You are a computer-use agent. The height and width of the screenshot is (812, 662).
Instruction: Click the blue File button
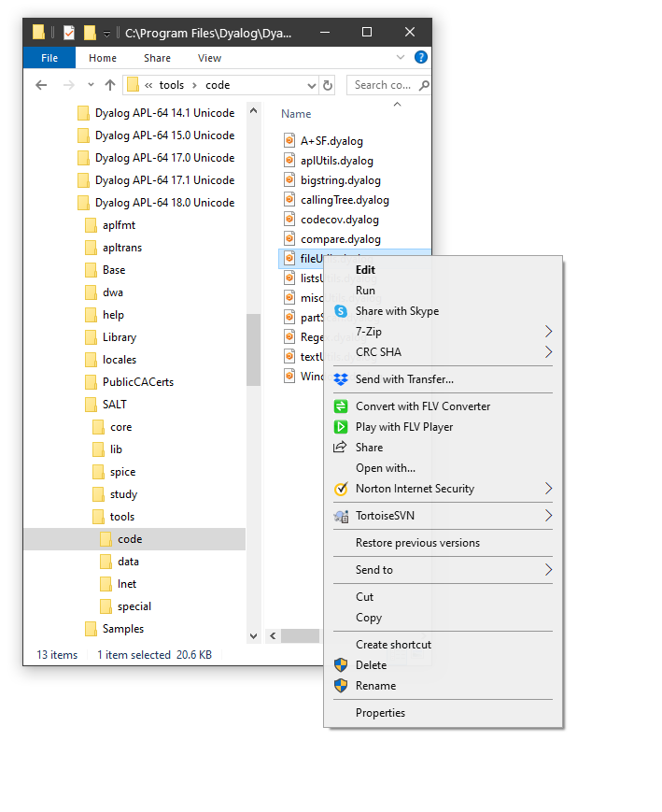tap(49, 58)
